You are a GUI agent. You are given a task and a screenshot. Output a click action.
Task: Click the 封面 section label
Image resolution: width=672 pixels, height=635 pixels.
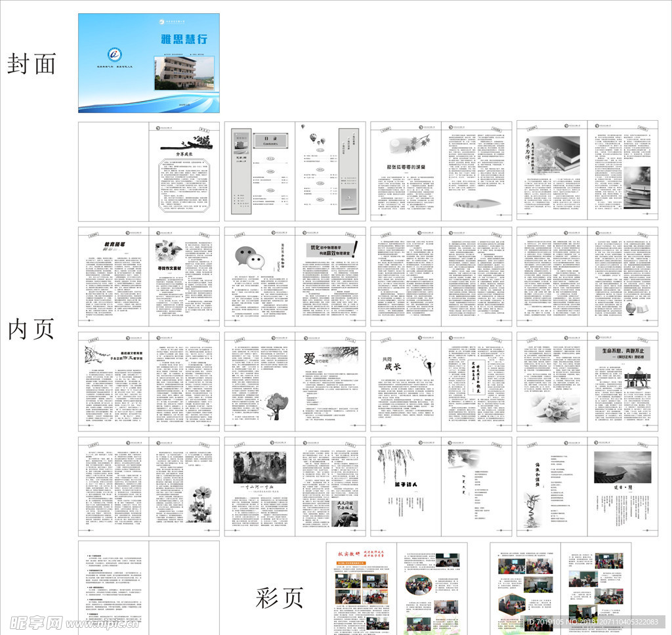coord(31,64)
